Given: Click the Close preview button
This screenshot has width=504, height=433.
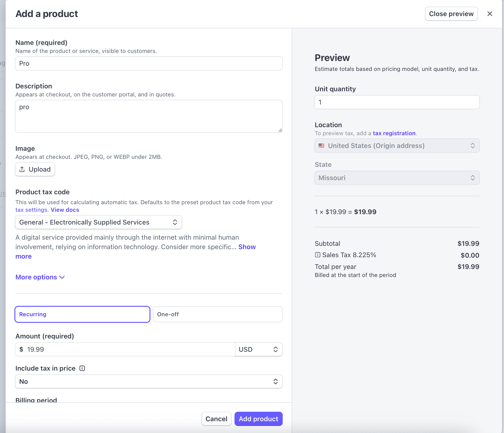Looking at the screenshot, I should pos(451,14).
